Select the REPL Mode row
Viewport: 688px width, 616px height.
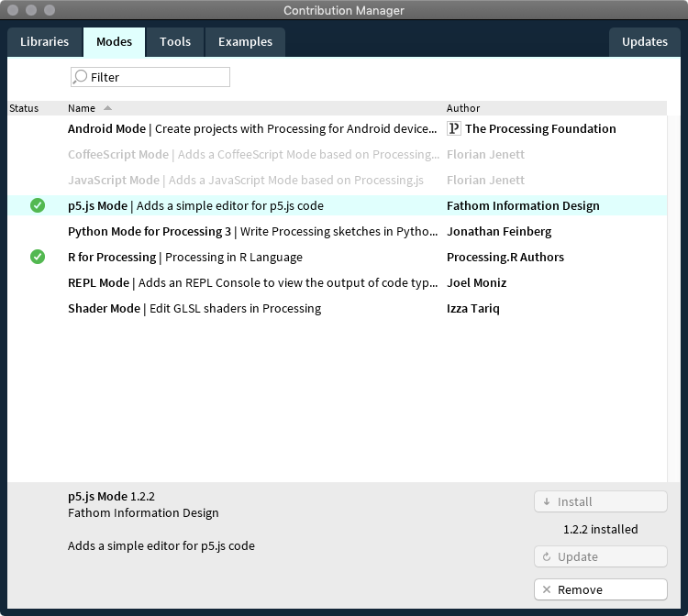coord(337,282)
